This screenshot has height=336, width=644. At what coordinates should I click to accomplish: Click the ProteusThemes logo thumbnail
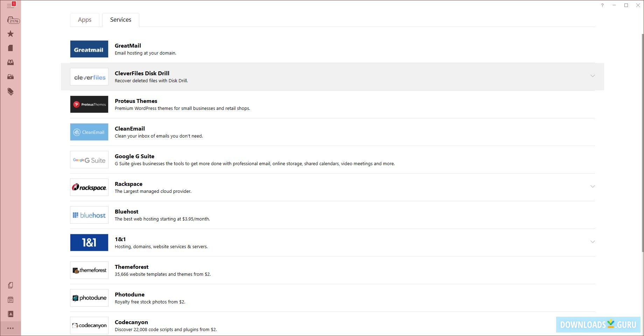89,104
